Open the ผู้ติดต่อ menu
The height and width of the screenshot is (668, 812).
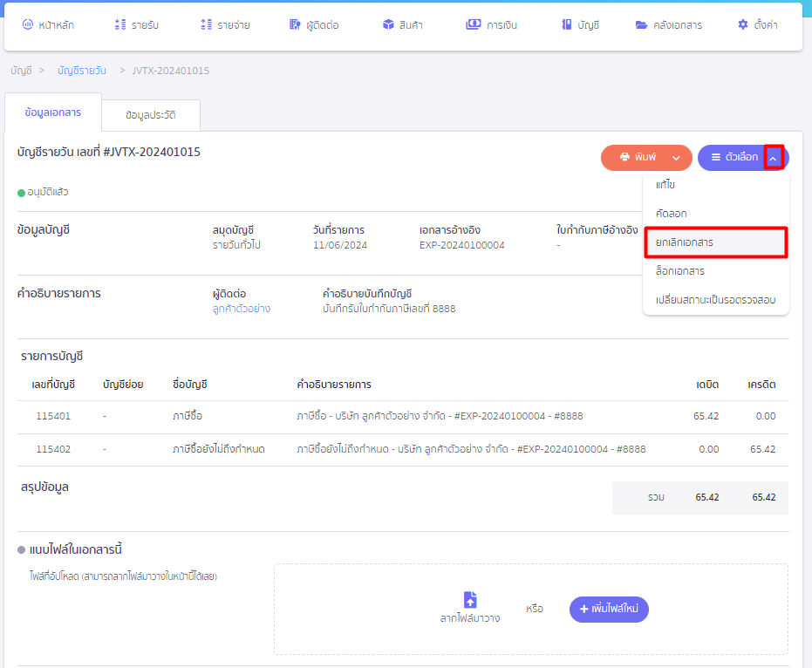pyautogui.click(x=314, y=25)
